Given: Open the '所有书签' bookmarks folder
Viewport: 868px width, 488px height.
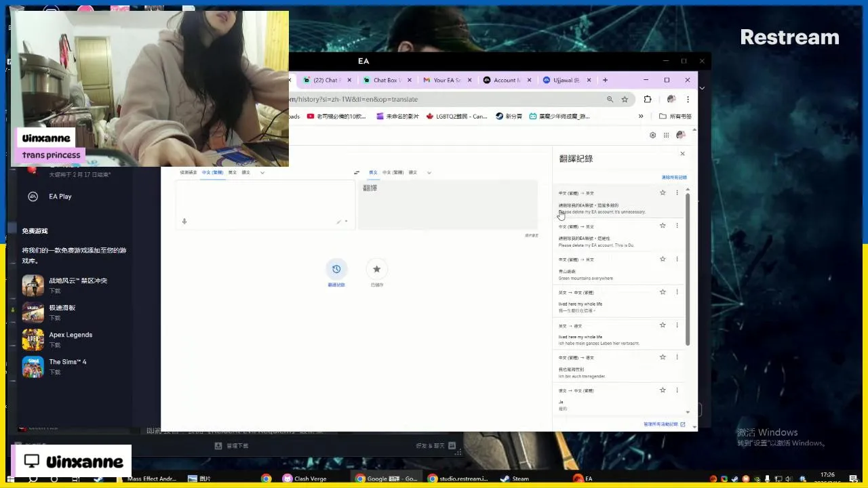Looking at the screenshot, I should click(x=675, y=116).
